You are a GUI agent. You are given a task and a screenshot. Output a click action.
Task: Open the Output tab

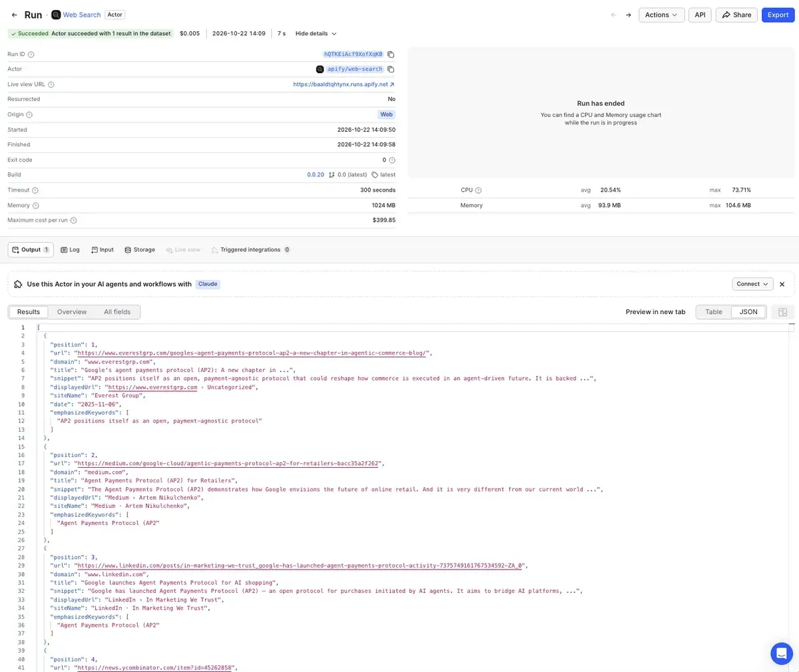[x=31, y=250]
